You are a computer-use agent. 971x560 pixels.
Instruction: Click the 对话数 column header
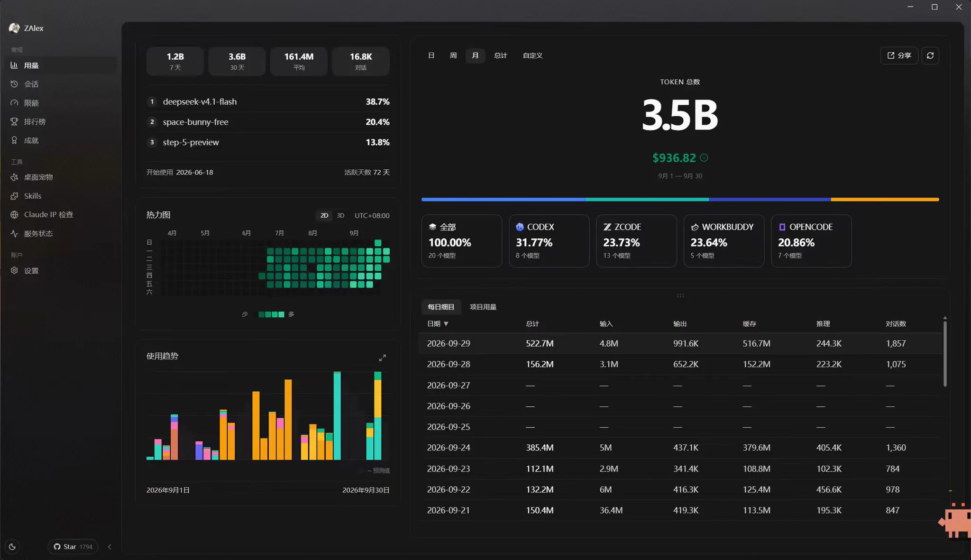[x=896, y=324]
